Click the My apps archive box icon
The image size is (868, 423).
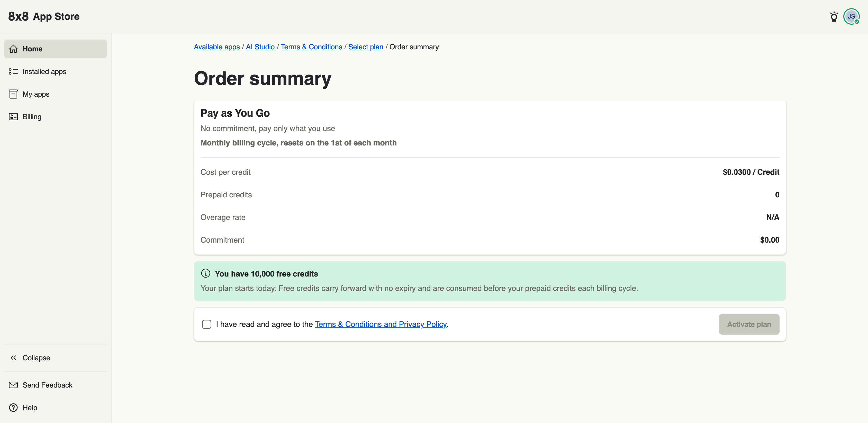13,94
